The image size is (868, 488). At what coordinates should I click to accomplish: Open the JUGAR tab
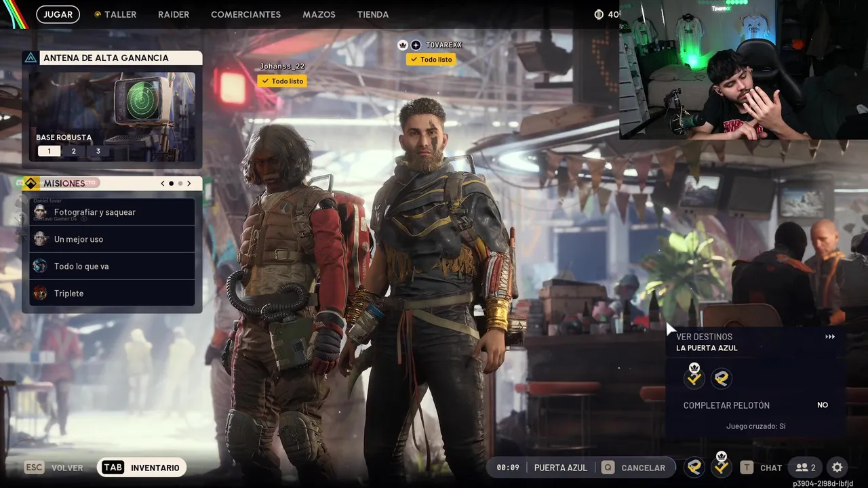[x=58, y=14]
